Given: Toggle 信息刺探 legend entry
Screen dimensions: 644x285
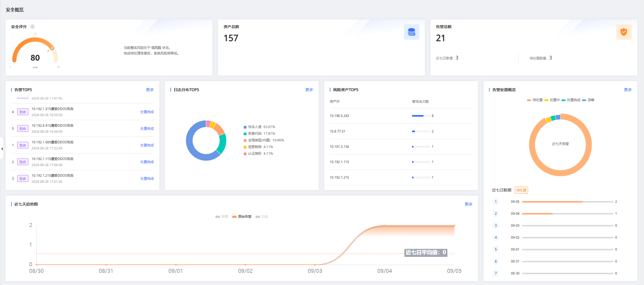Looking at the screenshot, I should tap(258, 147).
